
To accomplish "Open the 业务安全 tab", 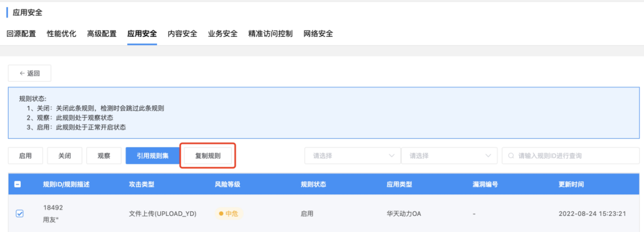I will 223,34.
